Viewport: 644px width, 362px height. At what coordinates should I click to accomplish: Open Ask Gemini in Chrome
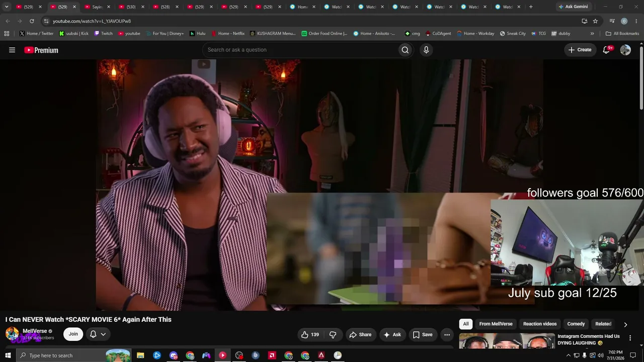[573, 7]
